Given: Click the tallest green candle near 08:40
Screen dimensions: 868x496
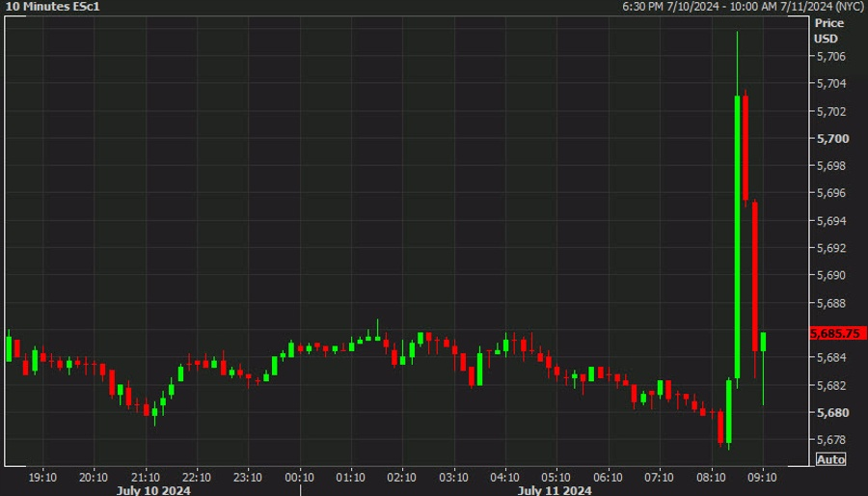Looking at the screenshot, I should tap(737, 237).
